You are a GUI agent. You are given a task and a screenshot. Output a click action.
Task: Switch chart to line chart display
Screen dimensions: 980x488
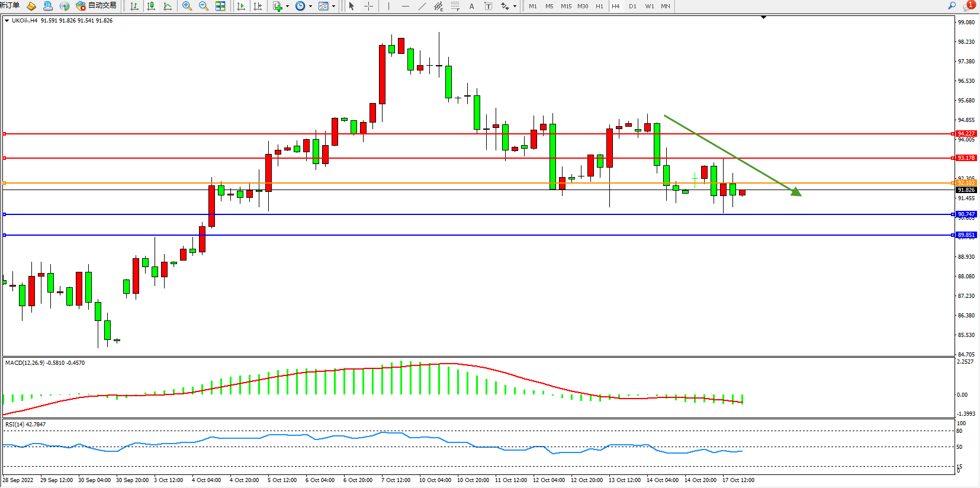pyautogui.click(x=168, y=6)
